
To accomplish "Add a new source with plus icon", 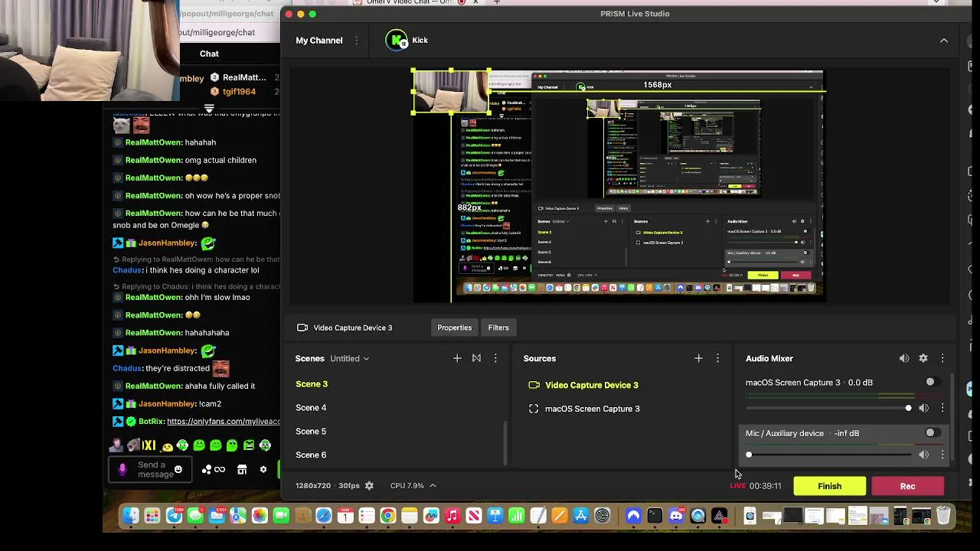I will click(x=698, y=358).
